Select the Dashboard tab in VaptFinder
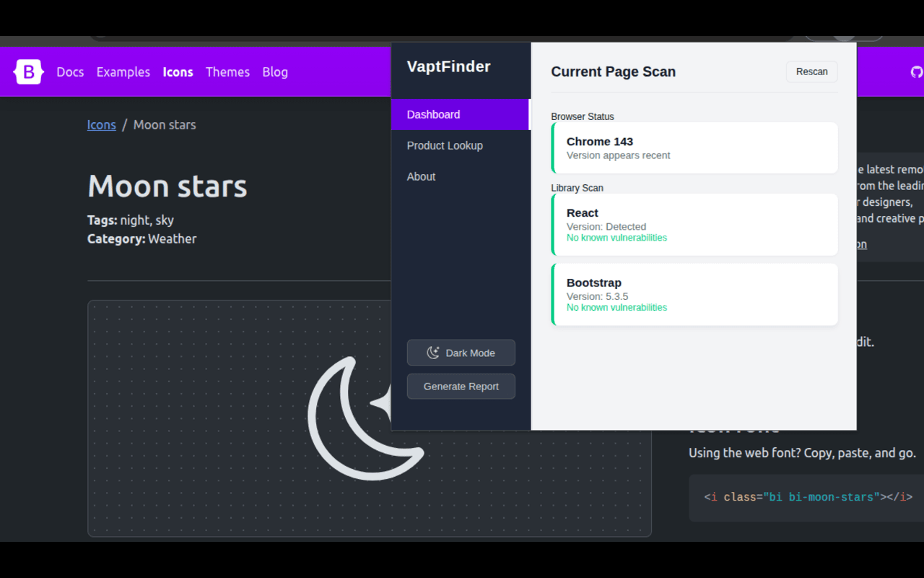The width and height of the screenshot is (924, 578). coord(461,114)
